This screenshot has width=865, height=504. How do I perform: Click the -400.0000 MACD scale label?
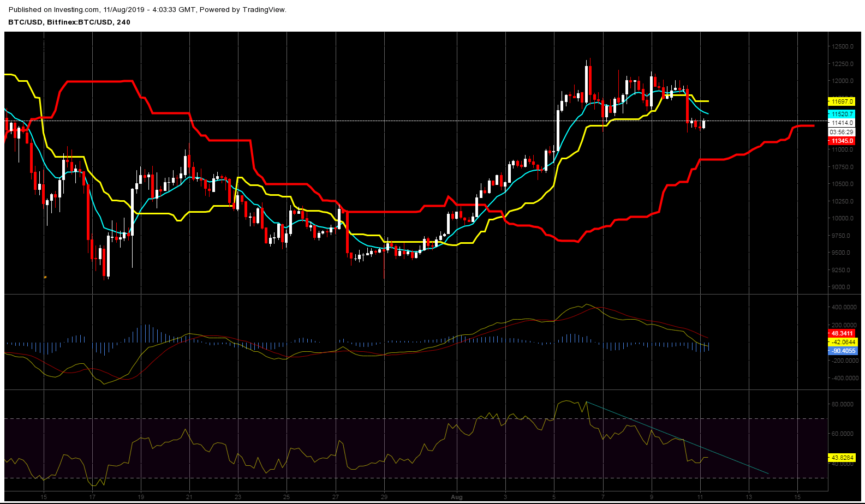(843, 378)
